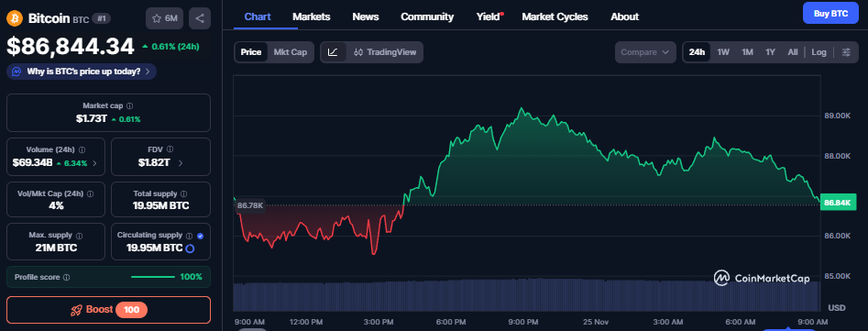The height and width of the screenshot is (331, 868).
Task: Select the 1M time range
Action: point(747,52)
